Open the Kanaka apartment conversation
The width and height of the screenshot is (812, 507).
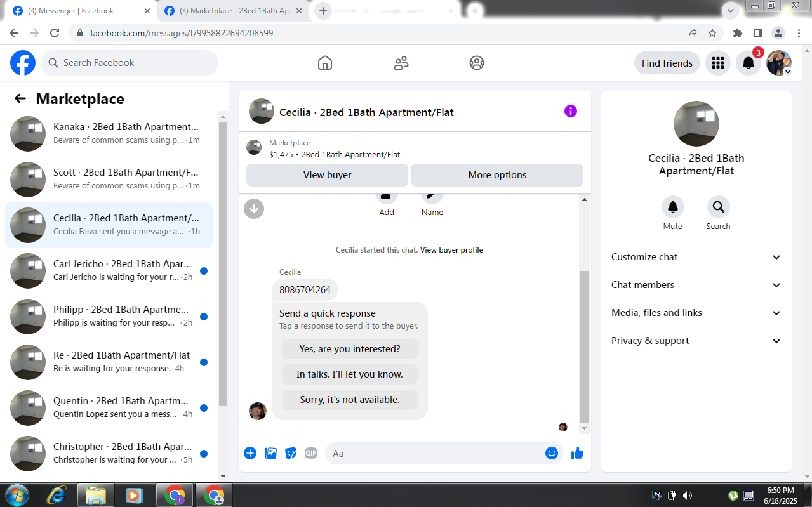109,134
